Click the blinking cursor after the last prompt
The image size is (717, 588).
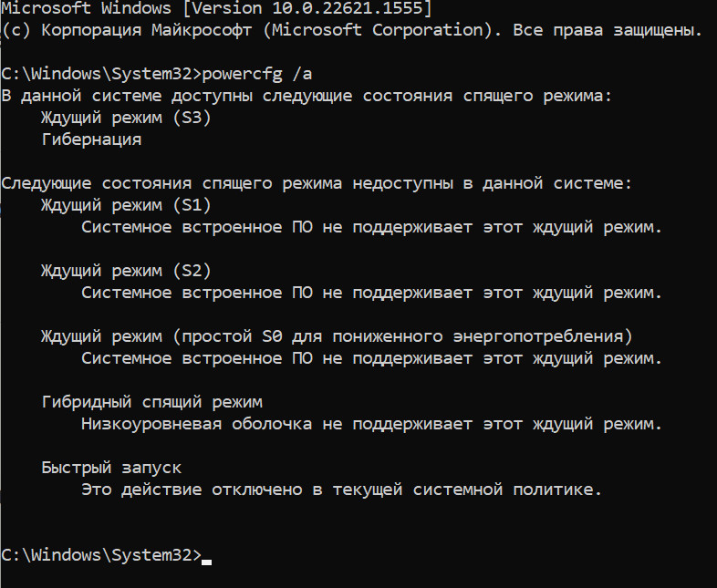pyautogui.click(x=207, y=561)
